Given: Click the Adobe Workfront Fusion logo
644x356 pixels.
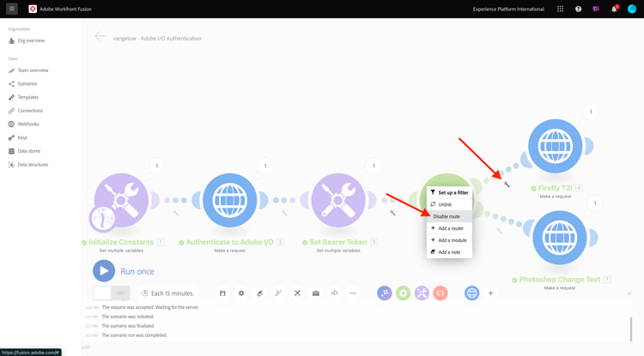Looking at the screenshot, I should click(x=33, y=9).
